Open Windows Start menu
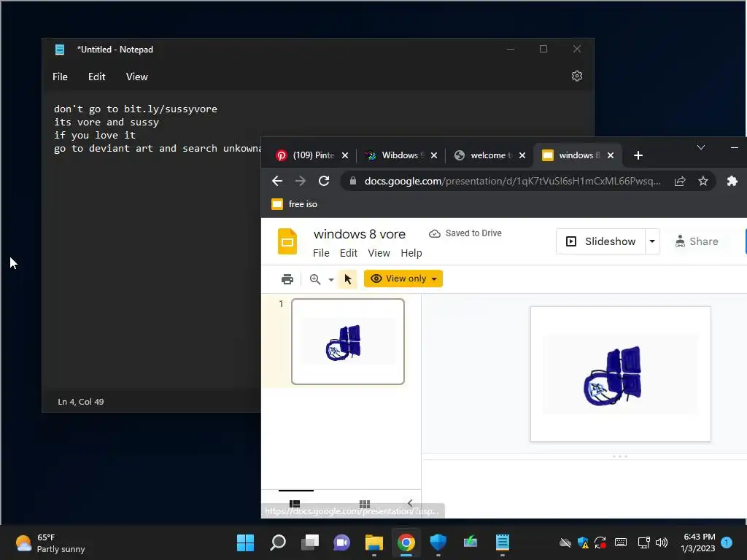This screenshot has width=747, height=560. point(246,542)
